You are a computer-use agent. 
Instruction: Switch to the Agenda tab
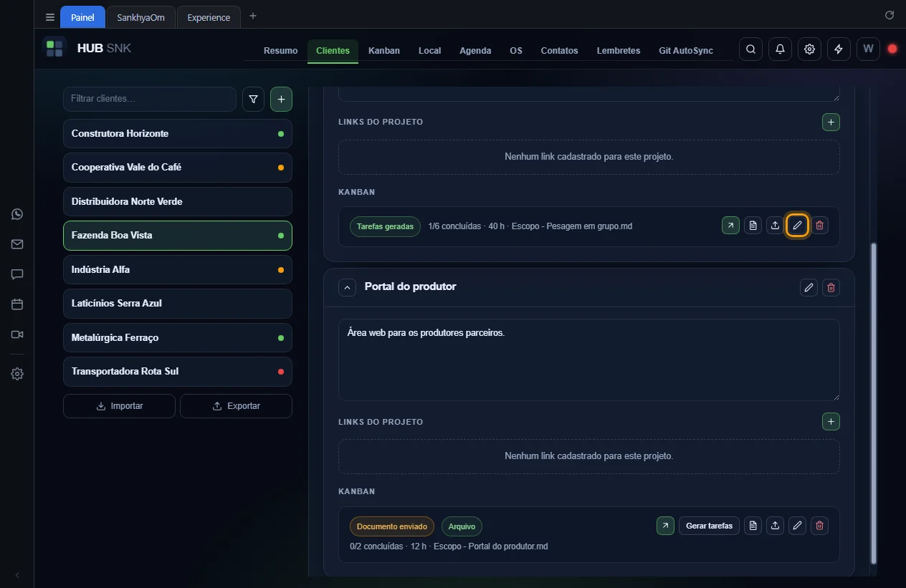pos(475,51)
